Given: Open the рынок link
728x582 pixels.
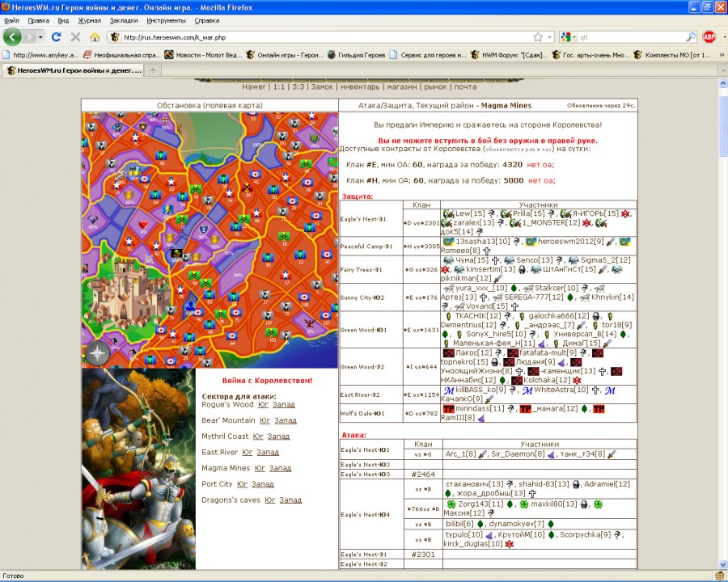Looking at the screenshot, I should pos(435,86).
